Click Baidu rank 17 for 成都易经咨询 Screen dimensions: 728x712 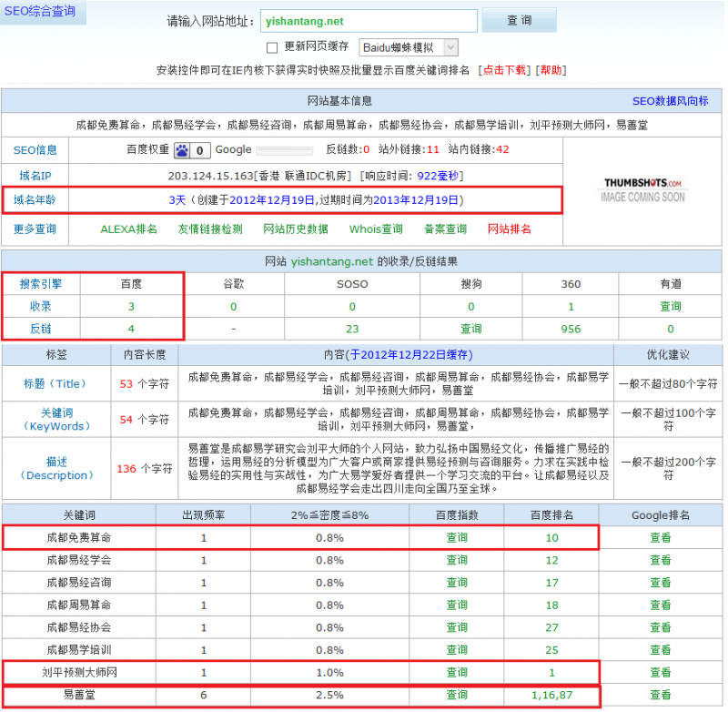click(x=552, y=583)
